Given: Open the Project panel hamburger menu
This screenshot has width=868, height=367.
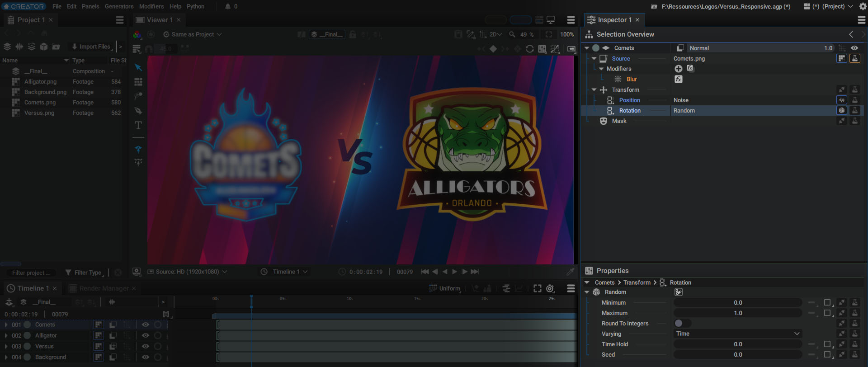Looking at the screenshot, I should coord(120,20).
